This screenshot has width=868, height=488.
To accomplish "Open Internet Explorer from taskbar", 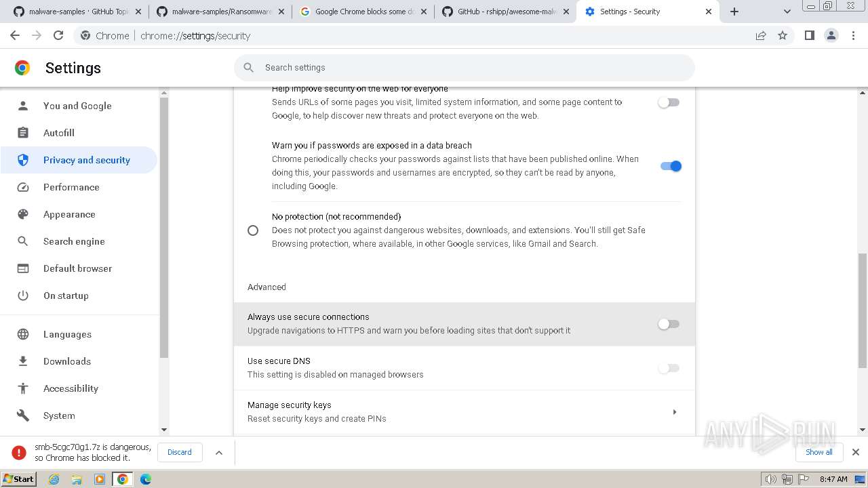I will tap(54, 479).
